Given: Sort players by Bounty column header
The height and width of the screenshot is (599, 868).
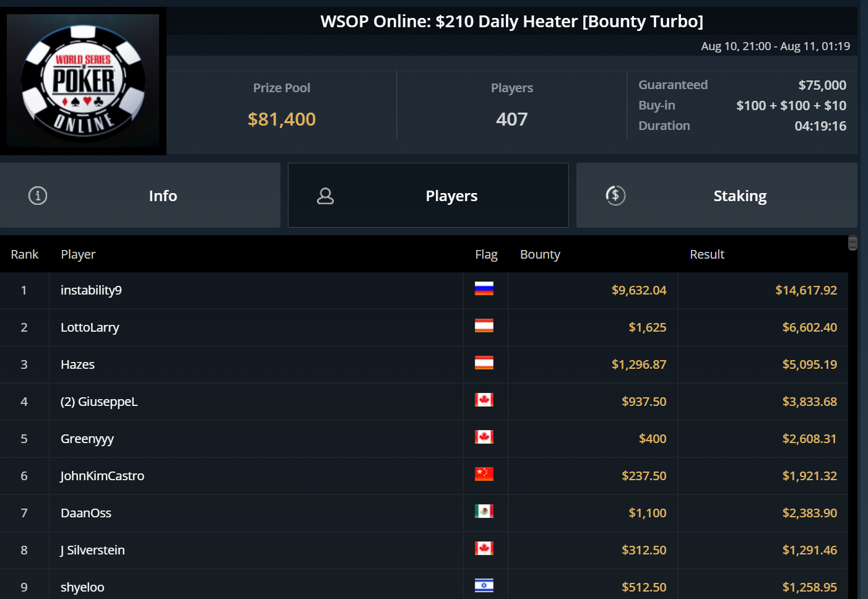Looking at the screenshot, I should click(540, 254).
